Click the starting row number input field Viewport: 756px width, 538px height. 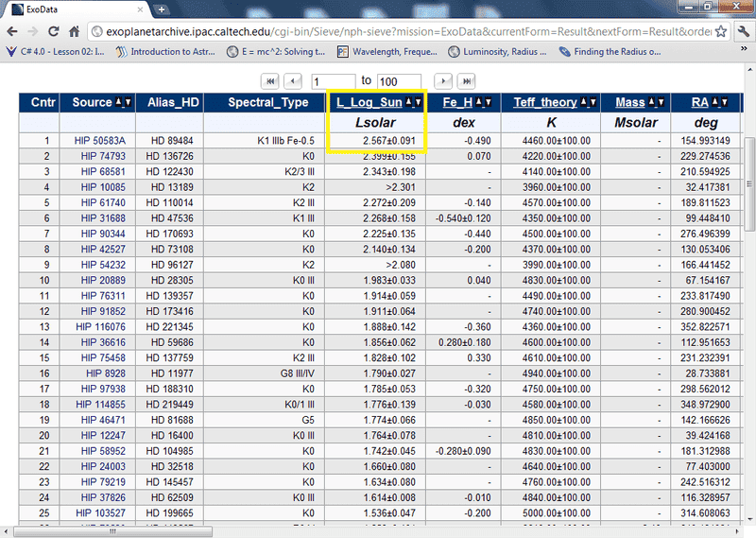coord(331,81)
